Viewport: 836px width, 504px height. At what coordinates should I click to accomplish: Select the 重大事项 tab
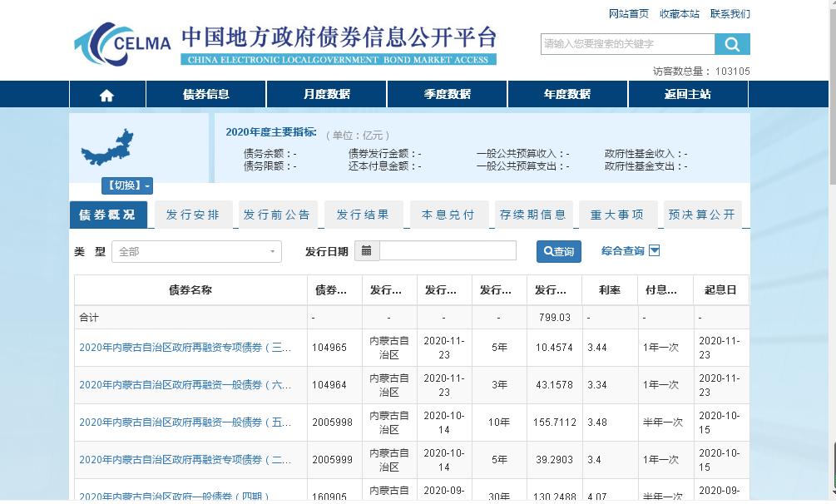coord(617,215)
